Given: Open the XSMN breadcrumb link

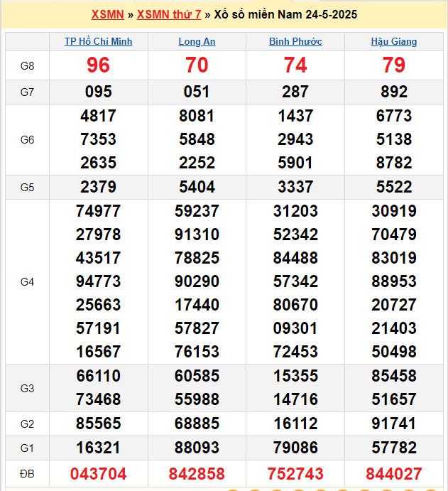Looking at the screenshot, I should tap(108, 14).
